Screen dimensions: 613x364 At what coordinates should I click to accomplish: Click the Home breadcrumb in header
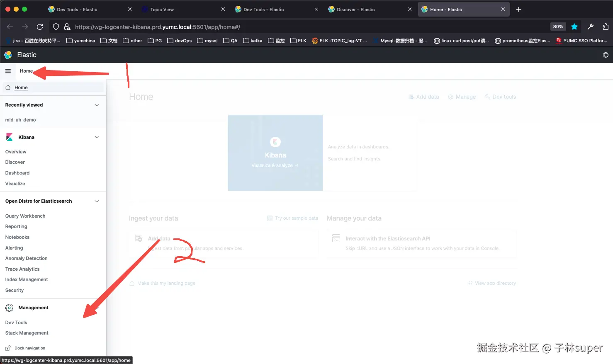[x=26, y=71]
